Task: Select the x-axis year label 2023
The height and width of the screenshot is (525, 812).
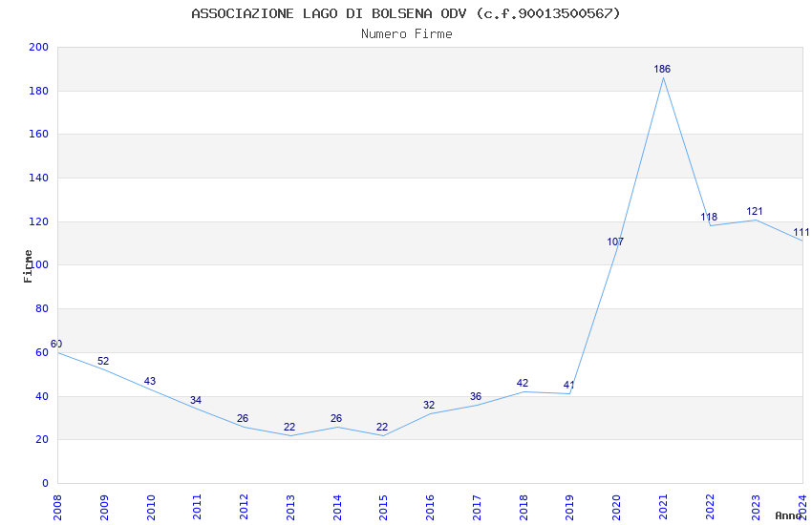Action: (757, 508)
